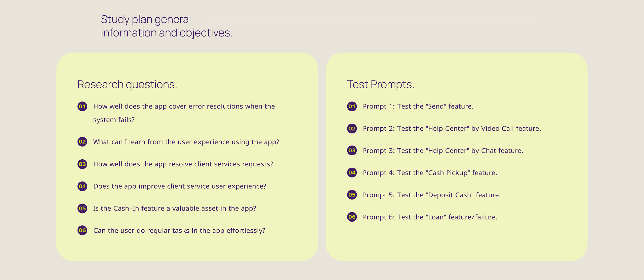This screenshot has width=644, height=280.
Task: Click the 05 badge beside Deposit Cash prompt
Action: pyautogui.click(x=352, y=195)
